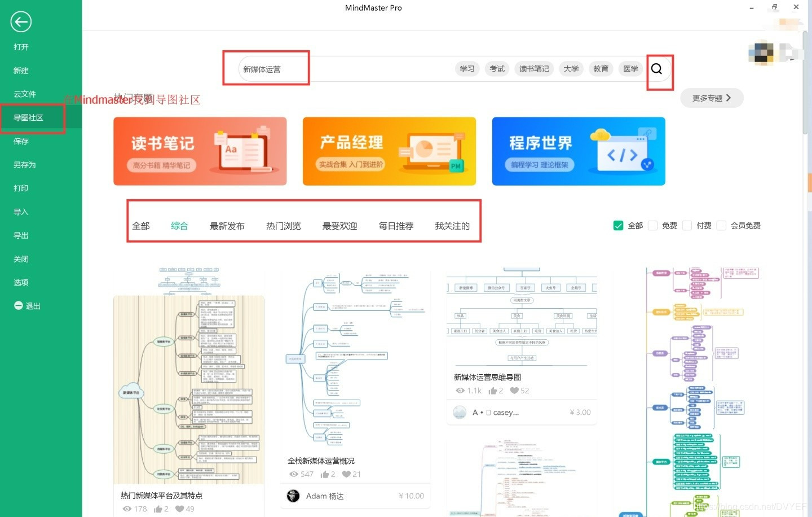Select the 读书笔记 search tag
The height and width of the screenshot is (517, 812).
click(533, 68)
